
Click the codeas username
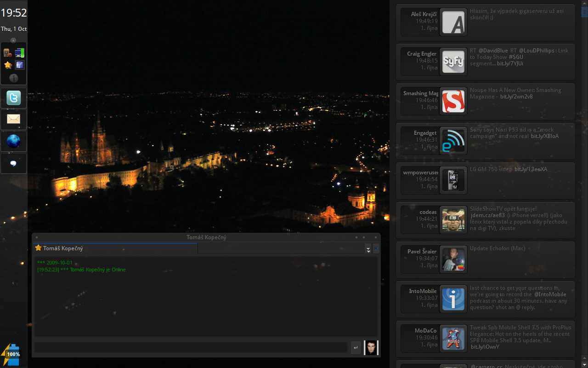click(428, 212)
